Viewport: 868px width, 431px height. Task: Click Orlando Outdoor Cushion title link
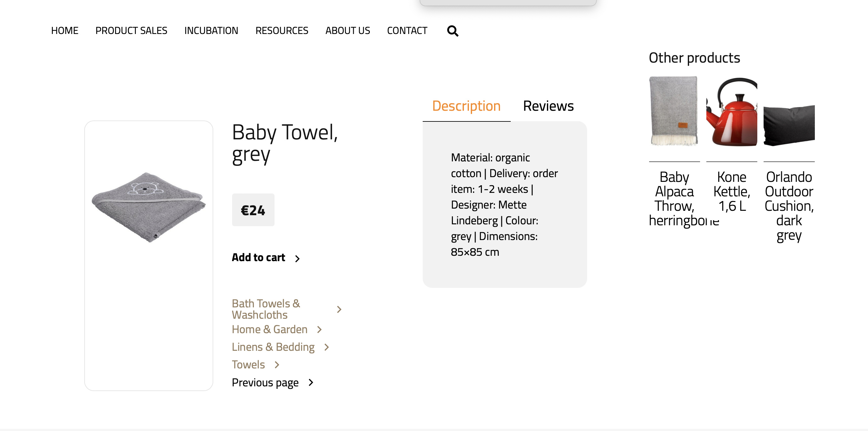[789, 205]
